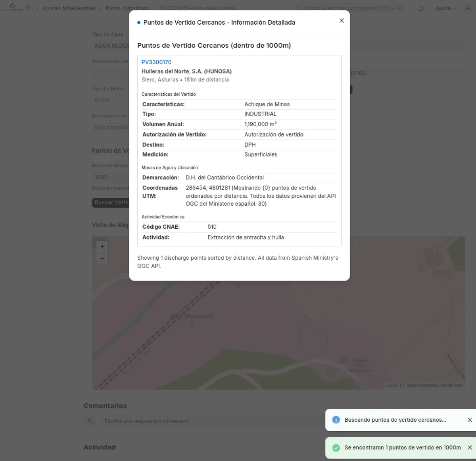This screenshot has height=461, width=476.
Task: Click the blue info icon in the toast
Action: point(336,420)
